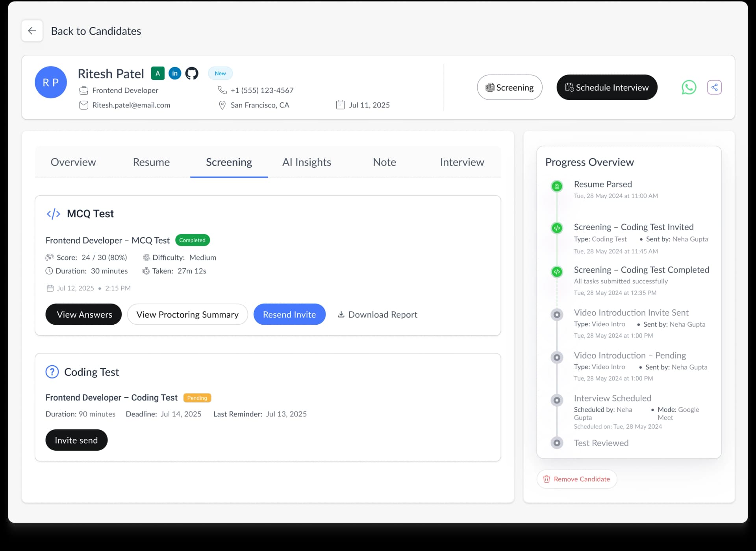The height and width of the screenshot is (551, 756).
Task: Click the Schedule Interview button
Action: (x=607, y=87)
